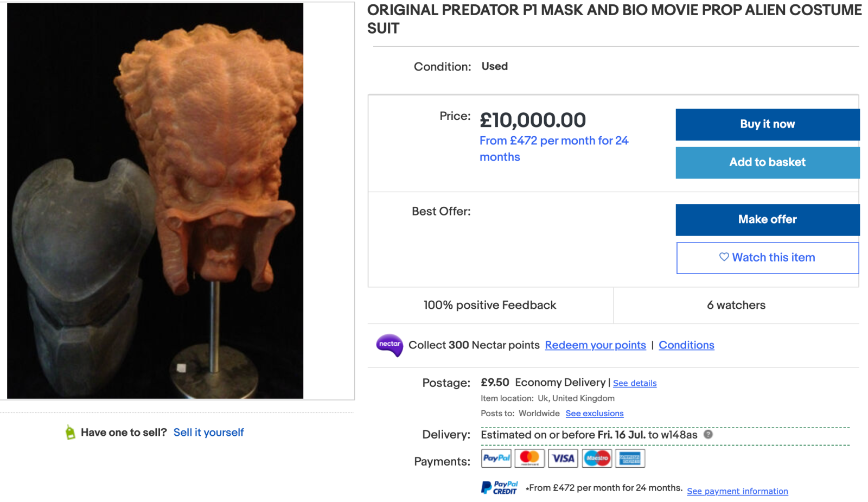Click the Predator mask product photo
This screenshot has width=868, height=502.
(x=155, y=201)
